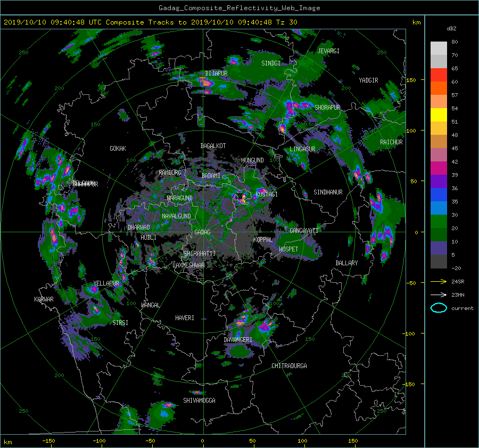Image resolution: width=479 pixels, height=448 pixels.
Task: Click the SHIRAHATTI city label
Action: [x=200, y=254]
